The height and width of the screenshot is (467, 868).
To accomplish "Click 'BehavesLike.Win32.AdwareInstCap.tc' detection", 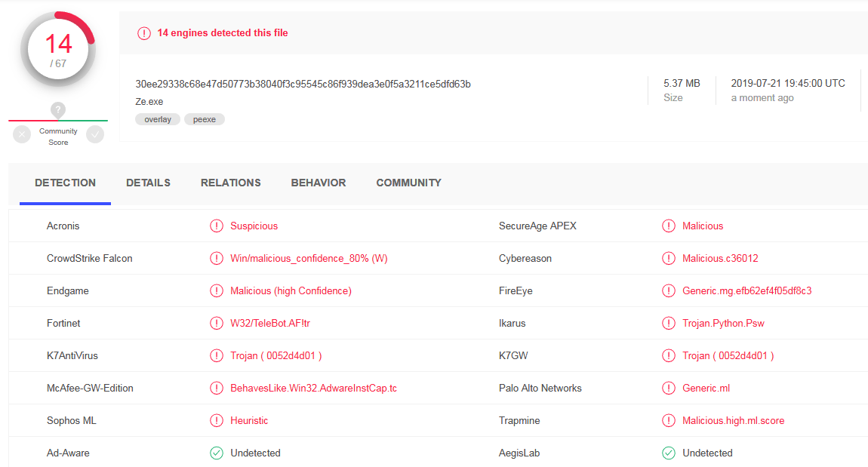I will pos(313,389).
